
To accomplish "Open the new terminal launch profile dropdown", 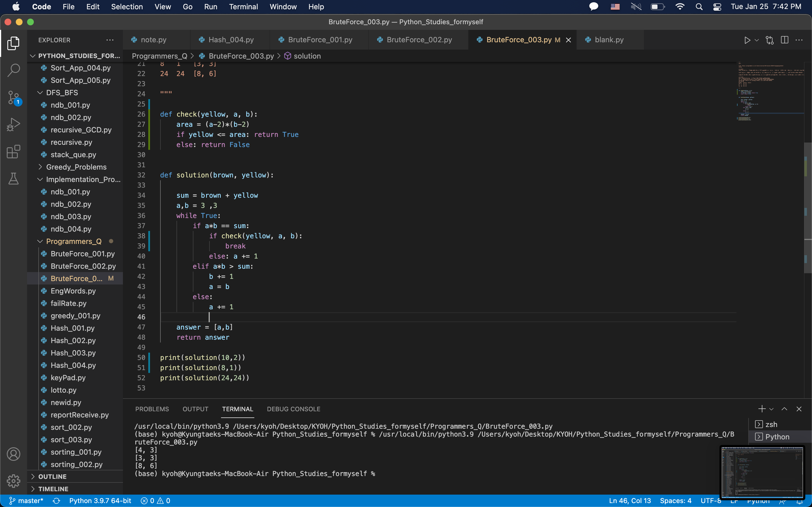I will (771, 409).
